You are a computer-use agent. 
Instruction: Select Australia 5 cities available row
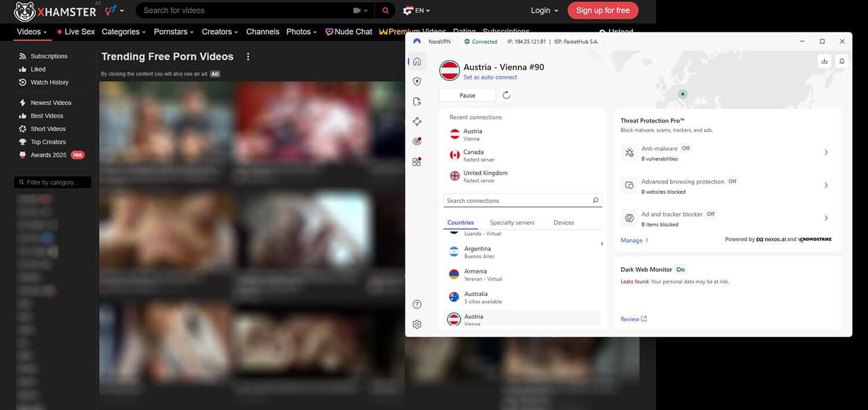(x=523, y=297)
